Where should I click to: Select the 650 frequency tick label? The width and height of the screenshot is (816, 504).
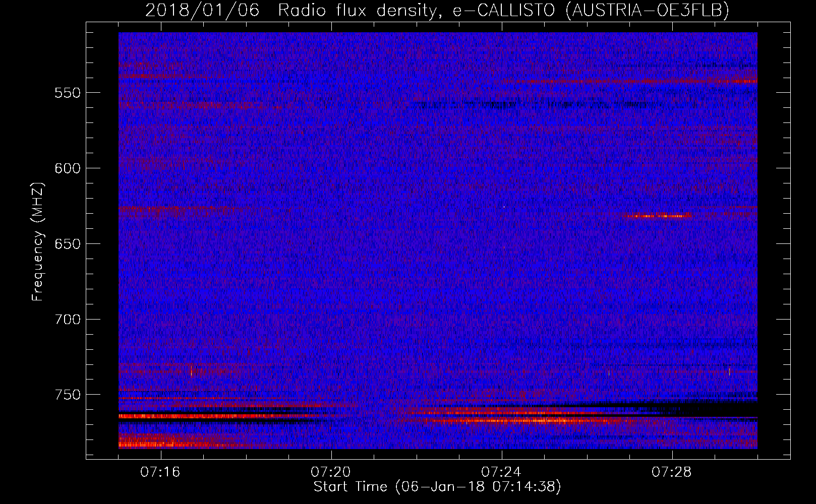[x=68, y=244]
